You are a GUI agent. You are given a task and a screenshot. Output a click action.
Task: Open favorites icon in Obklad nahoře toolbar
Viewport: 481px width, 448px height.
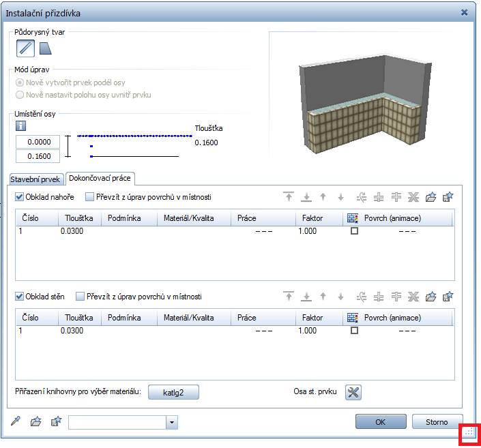(x=431, y=198)
